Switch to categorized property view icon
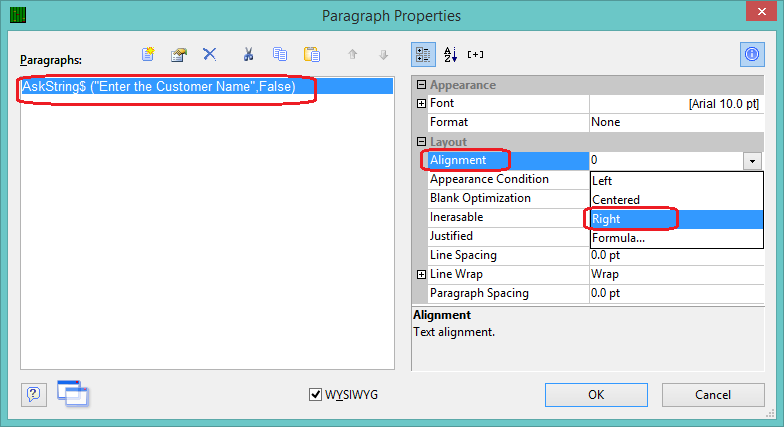784x427 pixels. tap(423, 54)
